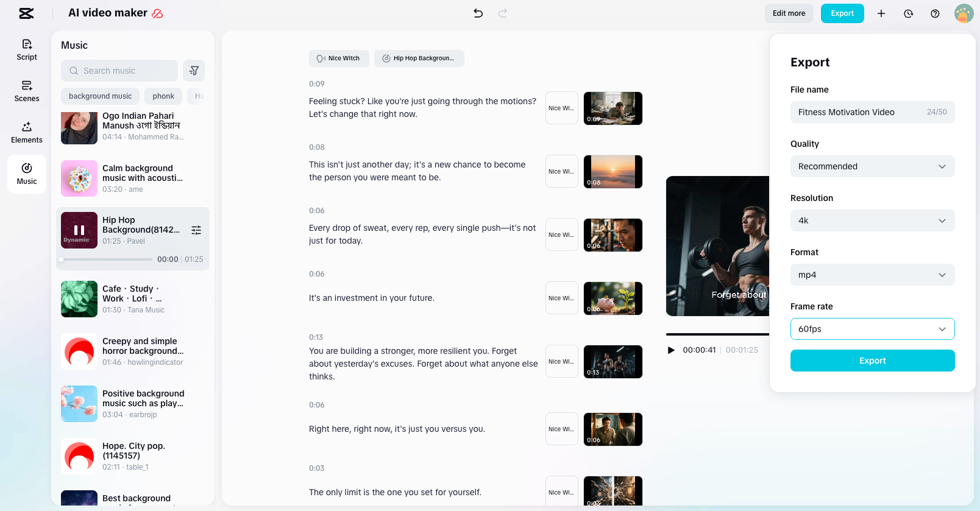Select the background music tag

point(101,96)
